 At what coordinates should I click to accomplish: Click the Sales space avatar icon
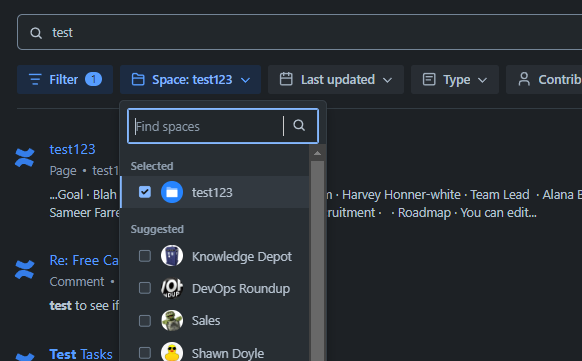point(172,321)
